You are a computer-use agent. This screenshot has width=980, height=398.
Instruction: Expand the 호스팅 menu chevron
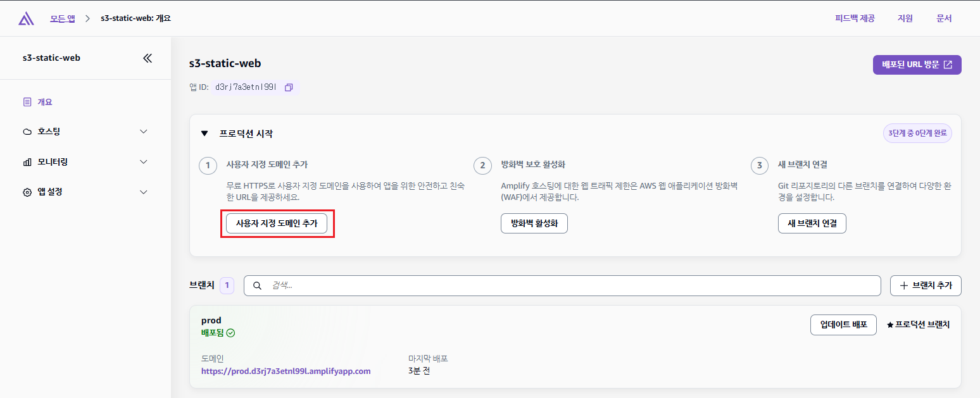(144, 132)
